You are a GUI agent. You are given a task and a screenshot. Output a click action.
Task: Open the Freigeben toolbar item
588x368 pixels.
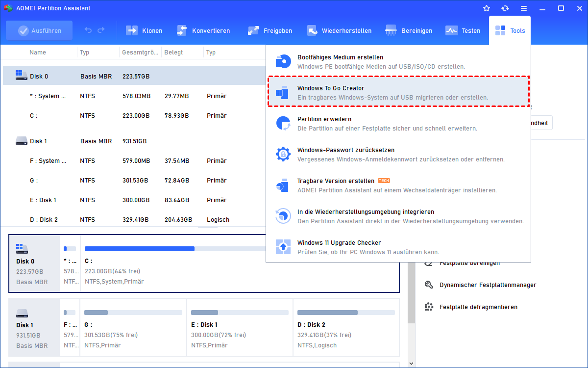click(269, 30)
